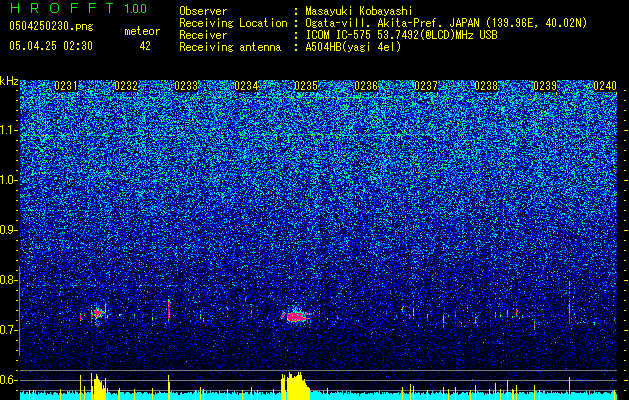This screenshot has height=400, width=629.
Task: Click the observer name Masayuki Kobayashi
Action: coord(358,11)
